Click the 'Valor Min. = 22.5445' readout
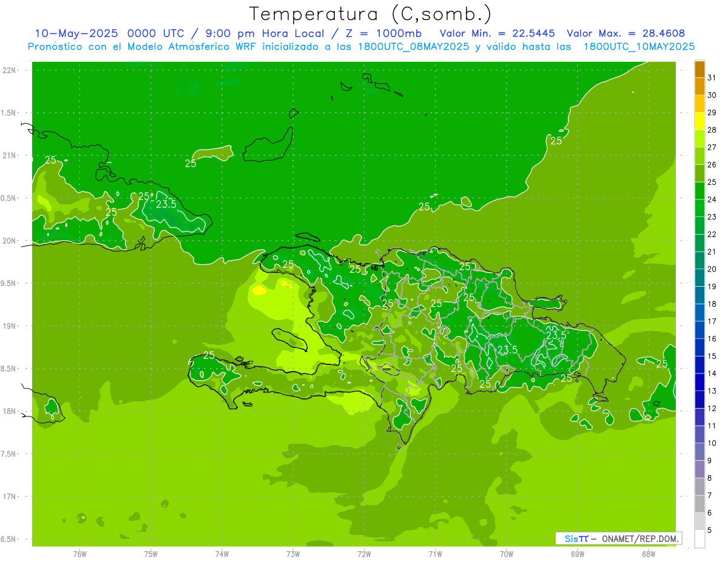 [x=497, y=33]
